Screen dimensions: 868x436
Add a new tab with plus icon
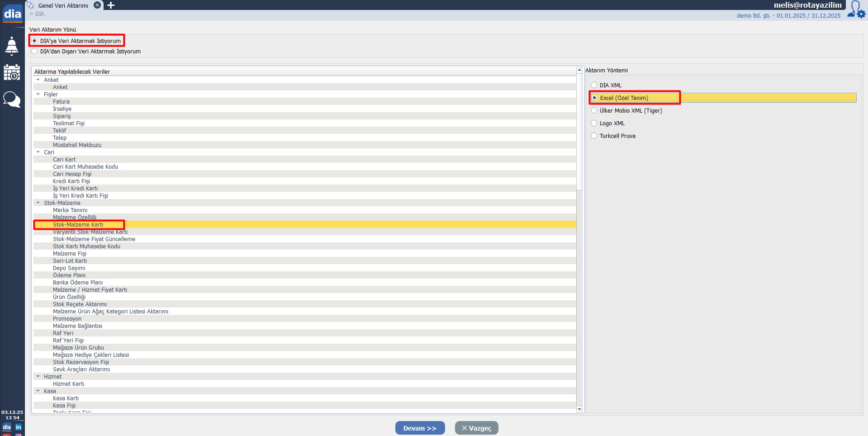pos(111,5)
